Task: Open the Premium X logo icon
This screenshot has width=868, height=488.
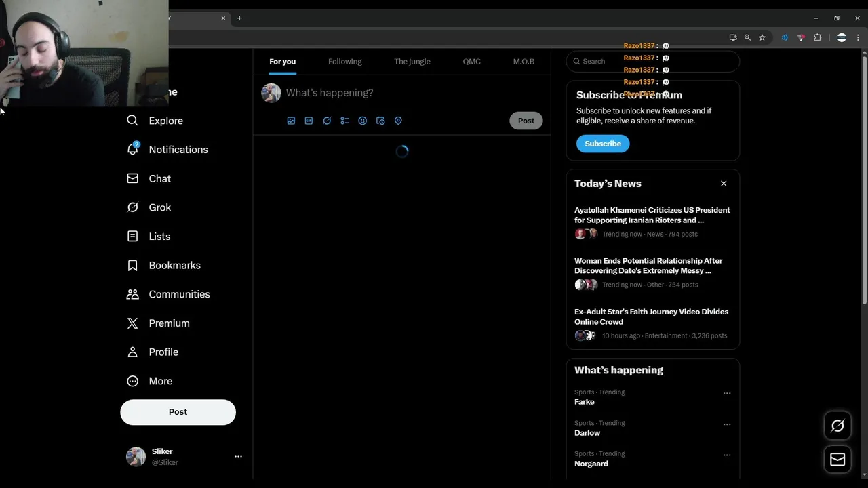Action: pos(132,323)
